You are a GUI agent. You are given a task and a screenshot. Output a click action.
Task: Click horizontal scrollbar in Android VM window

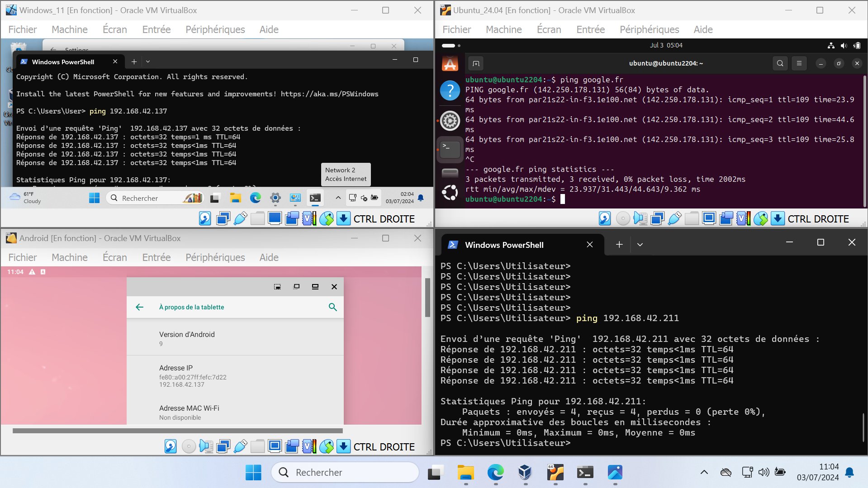177,431
